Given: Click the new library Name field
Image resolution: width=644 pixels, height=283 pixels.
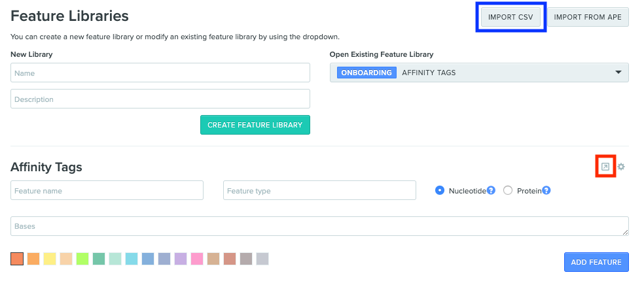Looking at the screenshot, I should [160, 73].
